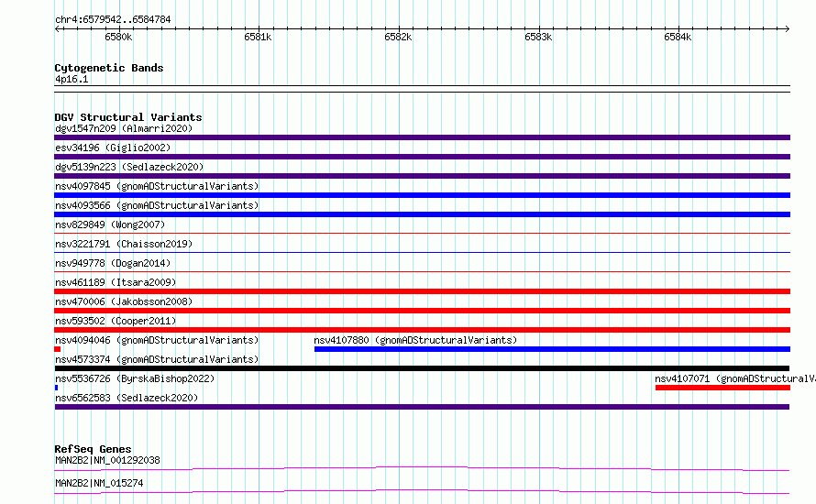Viewport: 816px width, 504px height.
Task: Open MAN2B2|NM_015274 transcript label
Action: 99,483
